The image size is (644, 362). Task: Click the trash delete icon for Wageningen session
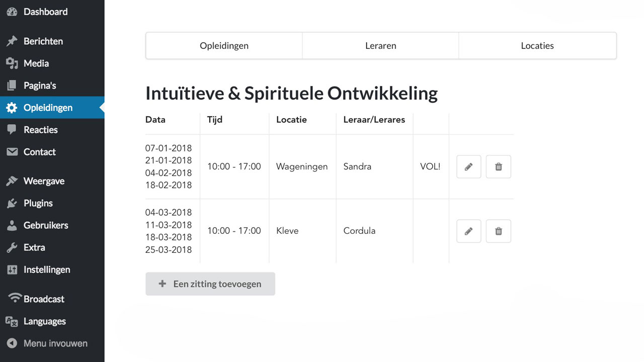(x=498, y=167)
